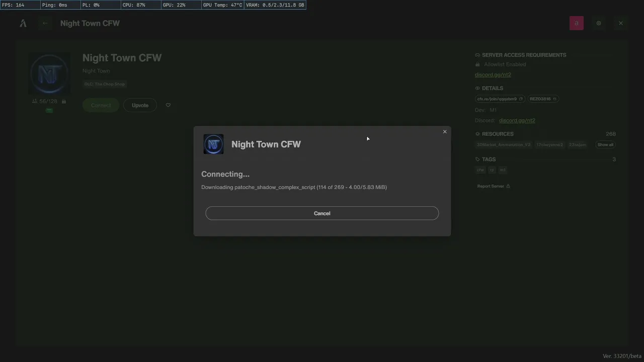Viewport: 644px width, 362px height.
Task: Select the 'rp' tag chip
Action: pyautogui.click(x=492, y=170)
